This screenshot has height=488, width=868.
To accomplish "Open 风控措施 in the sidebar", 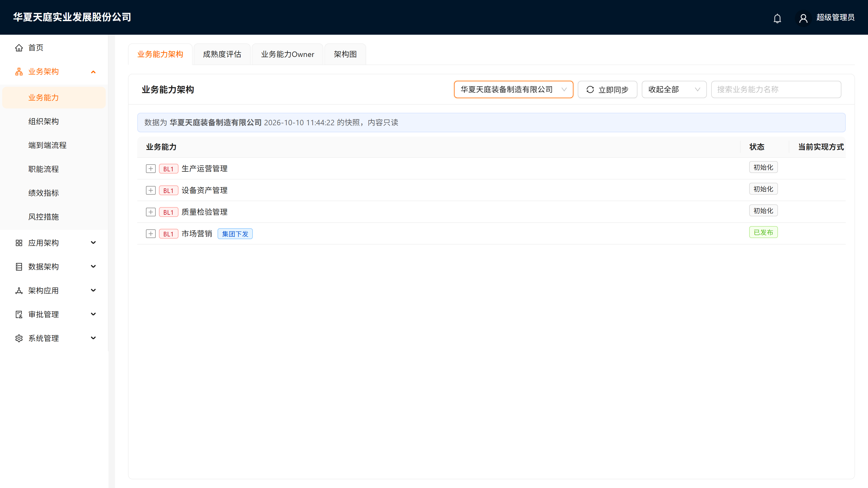I will (54, 217).
